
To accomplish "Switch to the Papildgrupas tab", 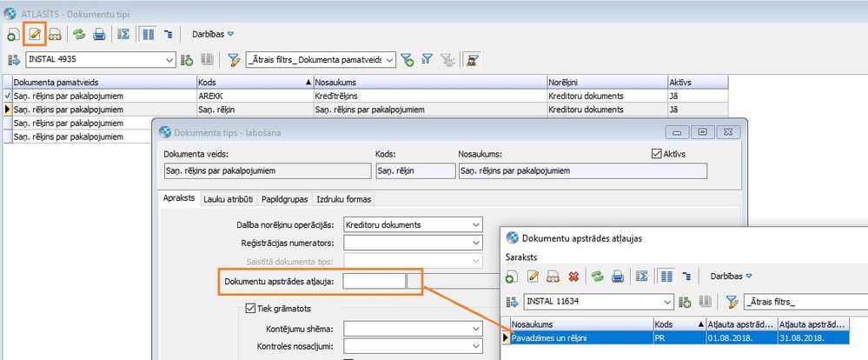I will tap(284, 199).
